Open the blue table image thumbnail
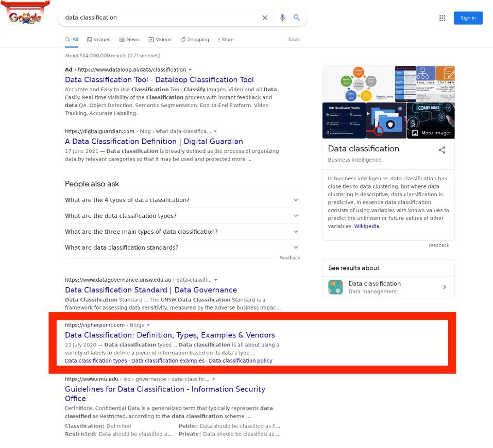Screen dimensions: 493x448 click(405, 83)
